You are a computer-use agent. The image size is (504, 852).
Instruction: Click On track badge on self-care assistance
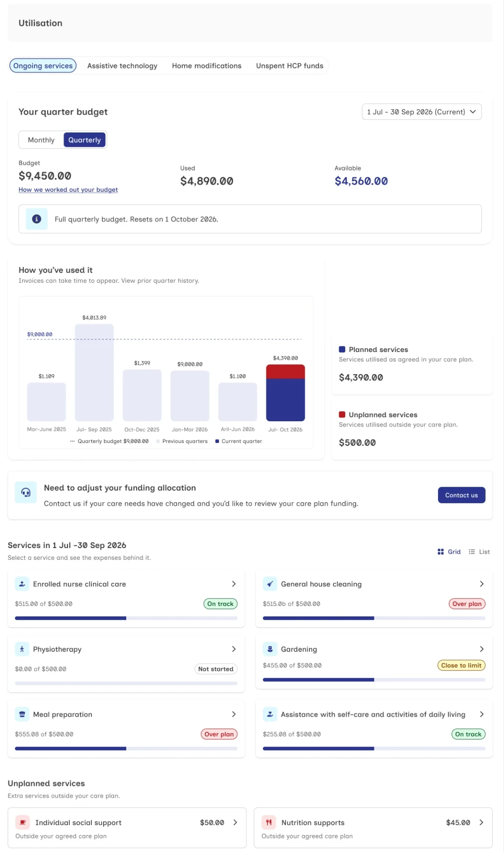pos(468,734)
